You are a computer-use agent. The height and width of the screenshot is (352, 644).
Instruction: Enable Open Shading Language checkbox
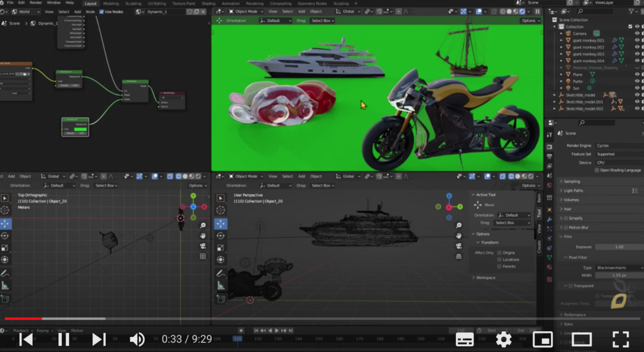pyautogui.click(x=597, y=170)
